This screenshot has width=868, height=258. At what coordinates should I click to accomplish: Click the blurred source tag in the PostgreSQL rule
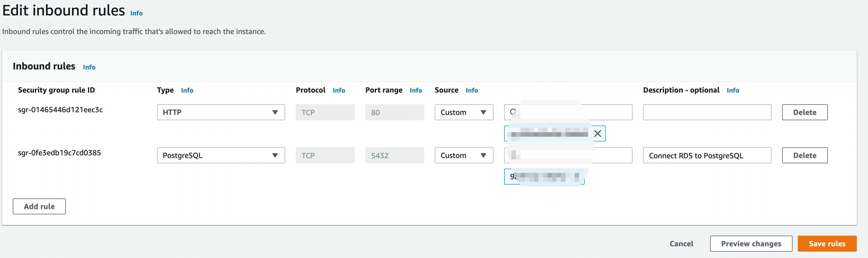(x=544, y=177)
